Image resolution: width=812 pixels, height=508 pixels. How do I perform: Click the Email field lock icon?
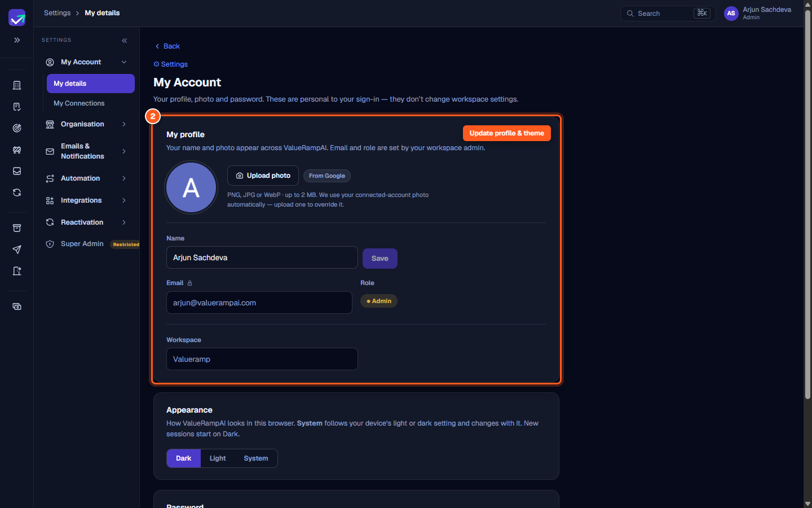189,283
